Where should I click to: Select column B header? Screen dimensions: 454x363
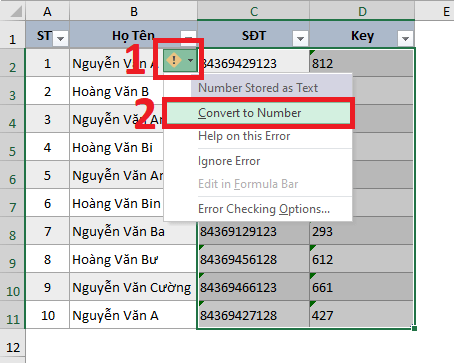(133, 11)
